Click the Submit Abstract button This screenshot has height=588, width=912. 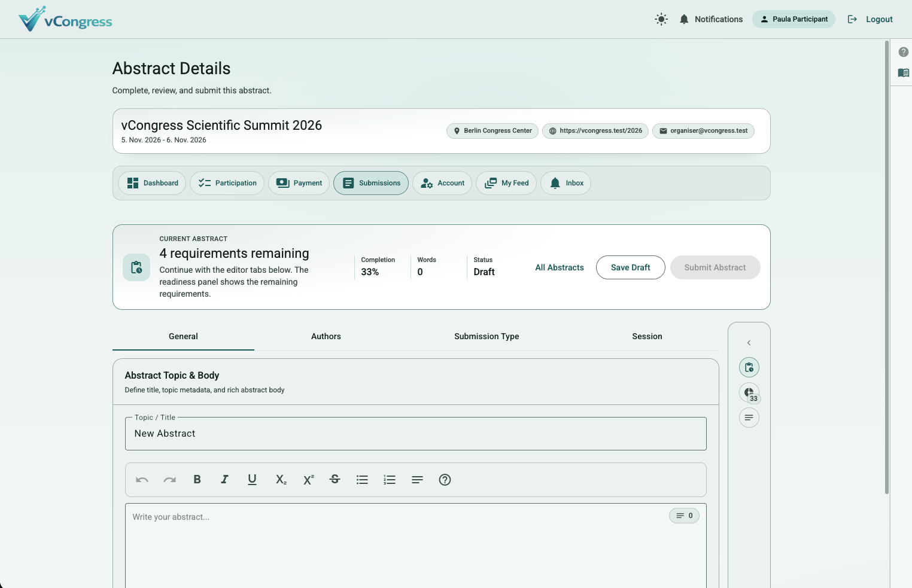pos(715,267)
